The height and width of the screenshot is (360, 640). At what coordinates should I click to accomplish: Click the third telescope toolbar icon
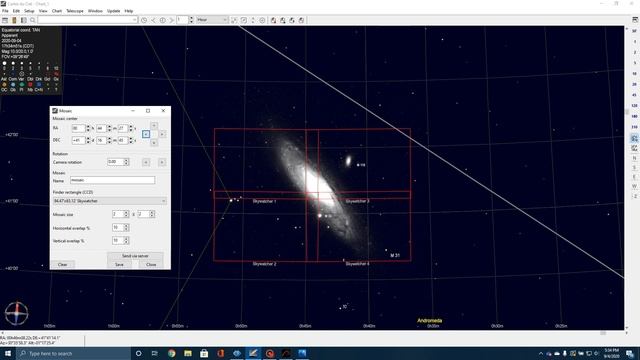click(292, 20)
